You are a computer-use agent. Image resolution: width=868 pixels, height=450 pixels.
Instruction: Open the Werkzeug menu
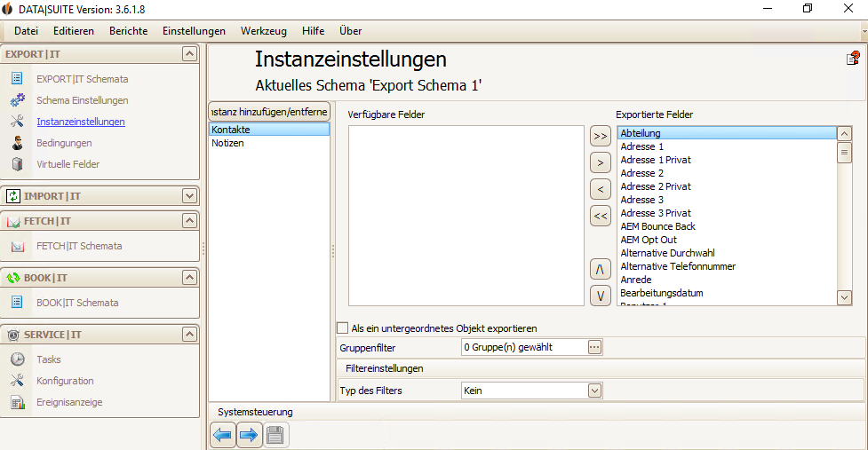tap(264, 31)
